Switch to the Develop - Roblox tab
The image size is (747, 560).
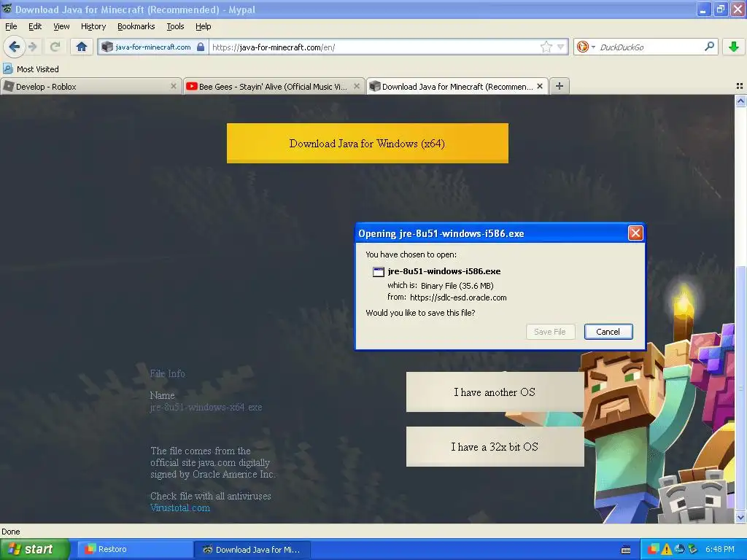pos(90,86)
